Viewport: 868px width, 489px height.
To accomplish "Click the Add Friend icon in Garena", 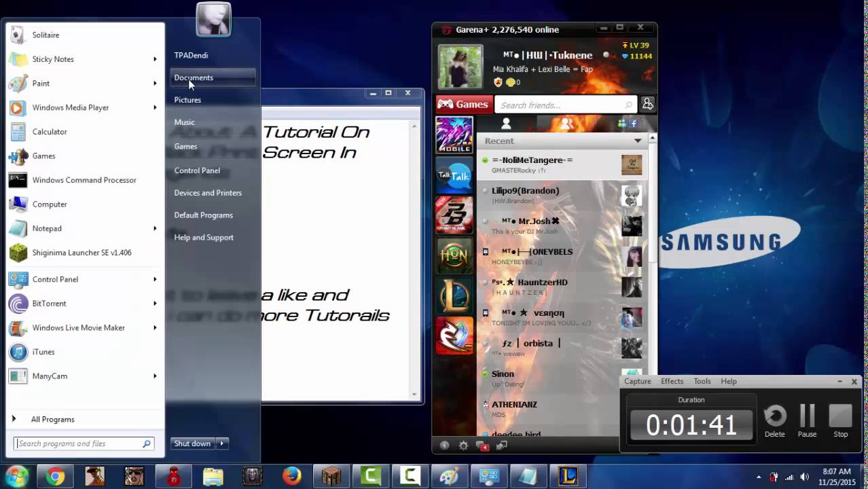I will tap(647, 104).
